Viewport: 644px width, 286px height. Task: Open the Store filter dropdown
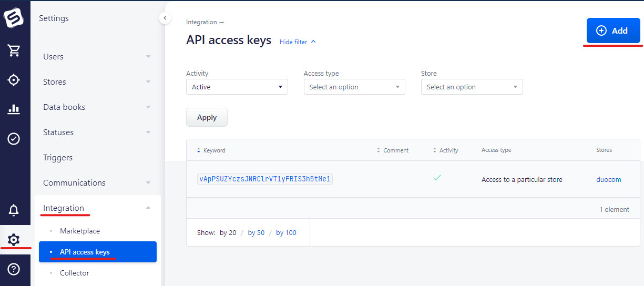point(472,87)
